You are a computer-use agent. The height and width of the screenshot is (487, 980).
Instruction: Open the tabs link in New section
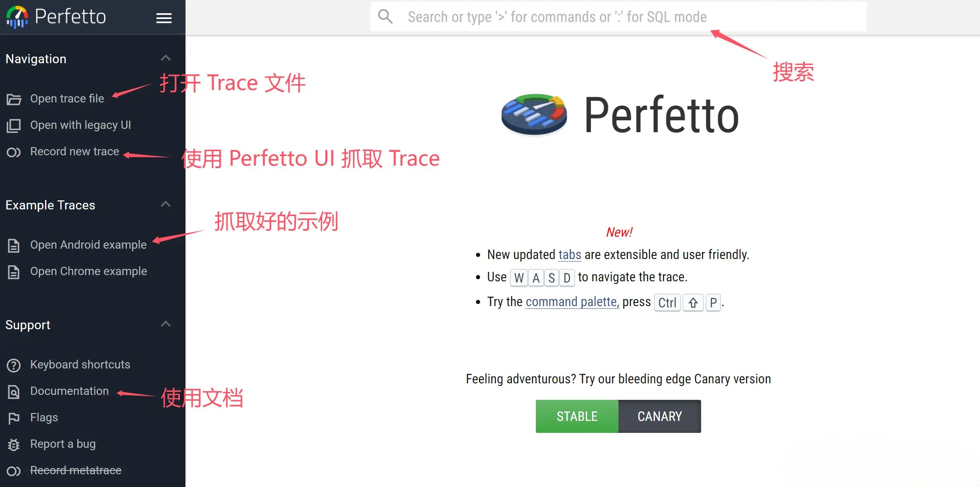[x=570, y=254]
